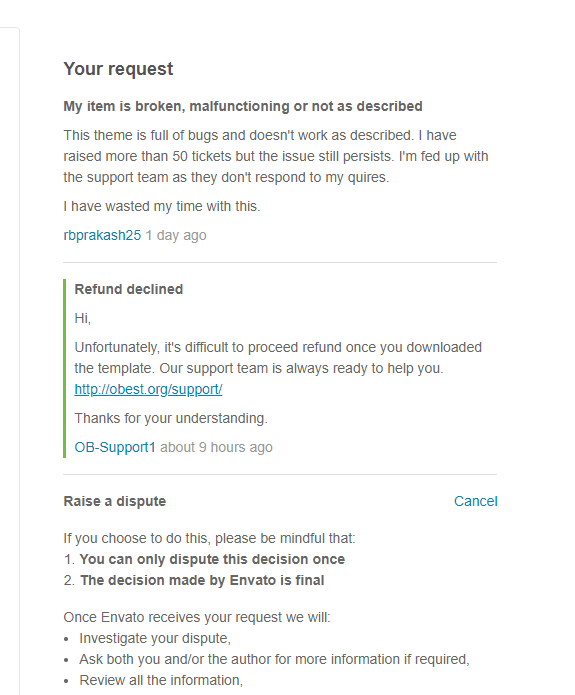Click the 'Refund declined' heading

pos(129,289)
